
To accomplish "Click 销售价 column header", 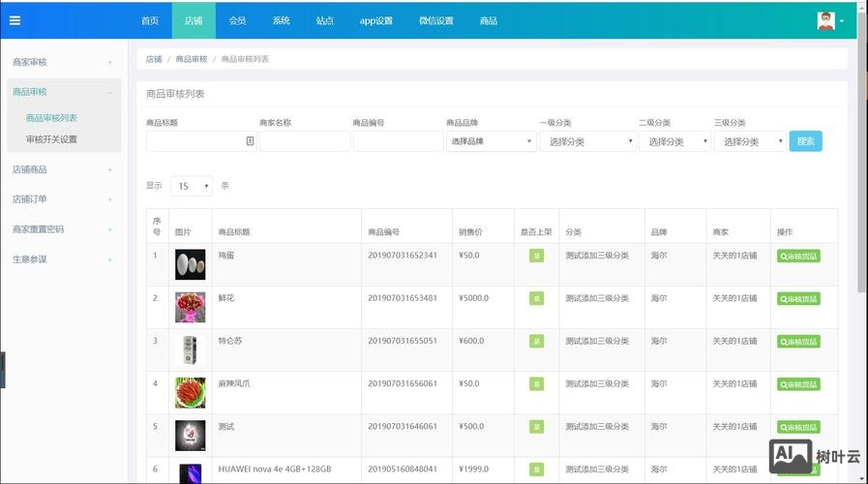I will pos(470,232).
